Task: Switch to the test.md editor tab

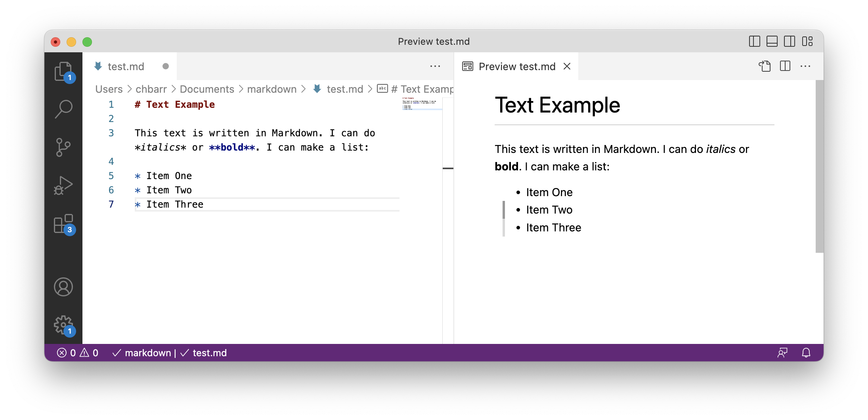Action: [x=126, y=66]
